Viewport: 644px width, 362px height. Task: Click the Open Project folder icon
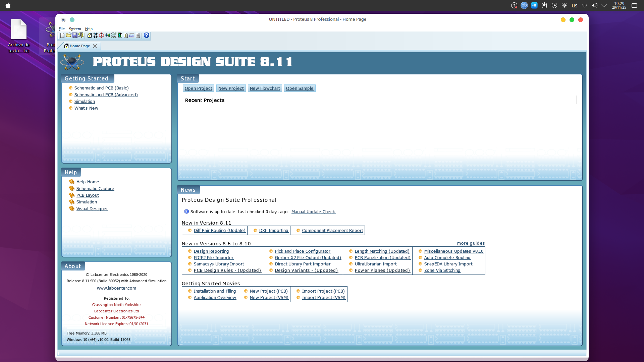[x=69, y=36]
